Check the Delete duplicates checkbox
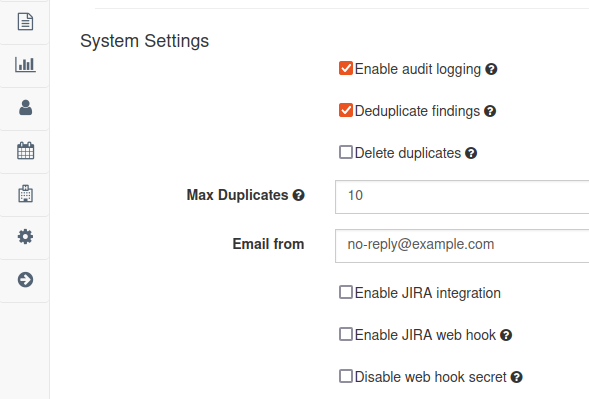Image resolution: width=589 pixels, height=399 pixels. (346, 152)
